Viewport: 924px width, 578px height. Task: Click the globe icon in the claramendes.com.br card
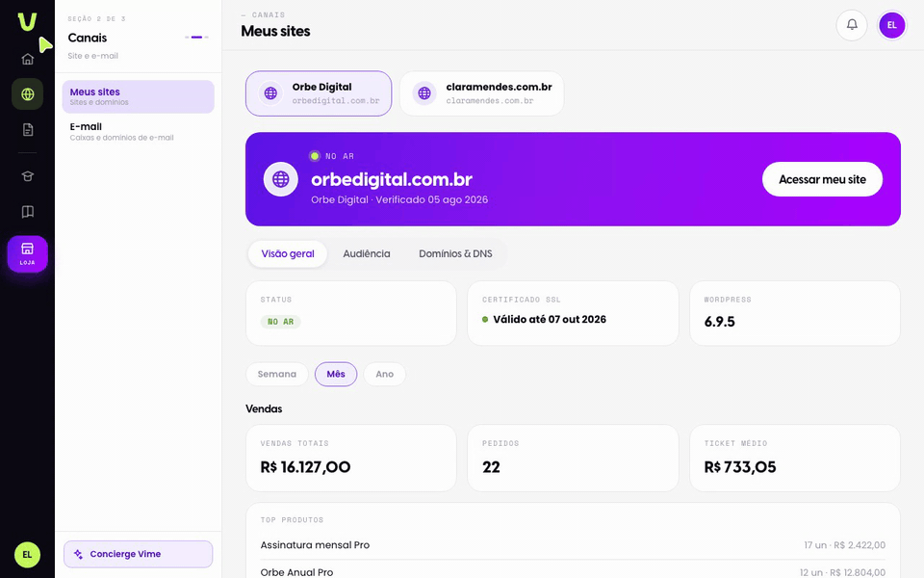tap(424, 93)
